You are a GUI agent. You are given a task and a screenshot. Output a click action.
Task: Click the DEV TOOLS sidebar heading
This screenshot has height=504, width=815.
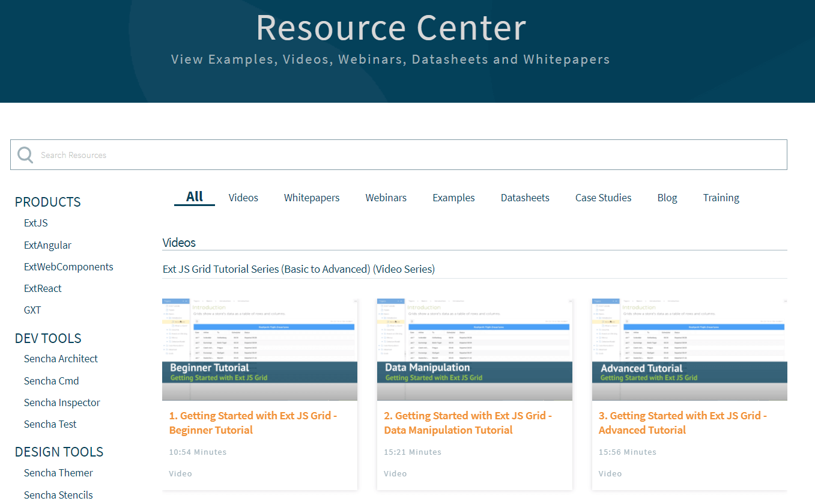click(48, 338)
